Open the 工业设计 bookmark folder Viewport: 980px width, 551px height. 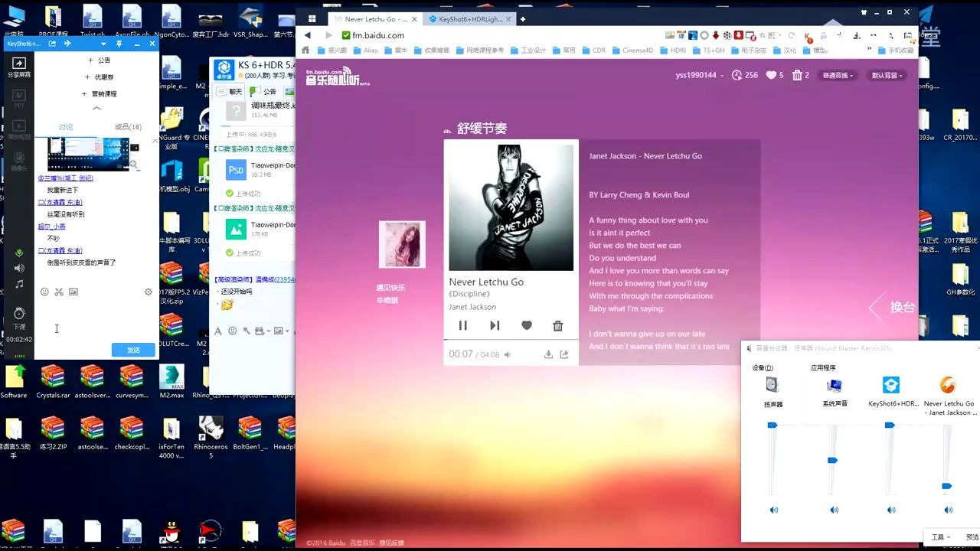click(x=527, y=51)
